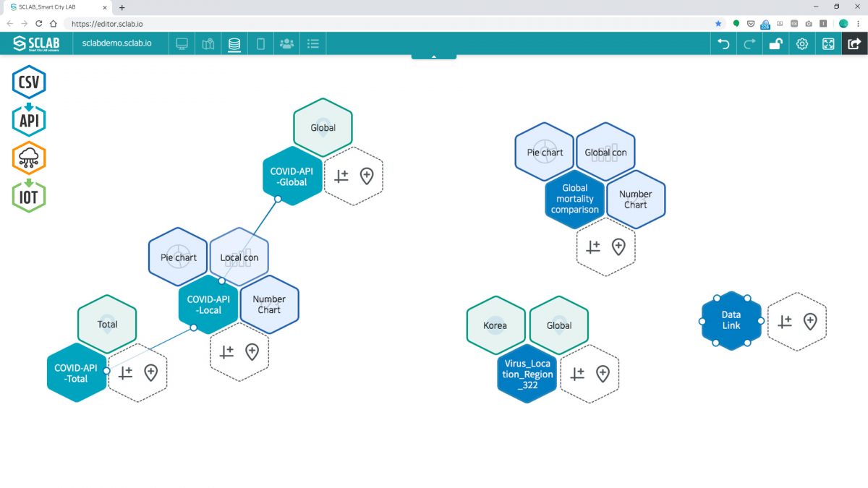Open the IOT data source icon
This screenshot has width=868, height=488.
click(29, 195)
